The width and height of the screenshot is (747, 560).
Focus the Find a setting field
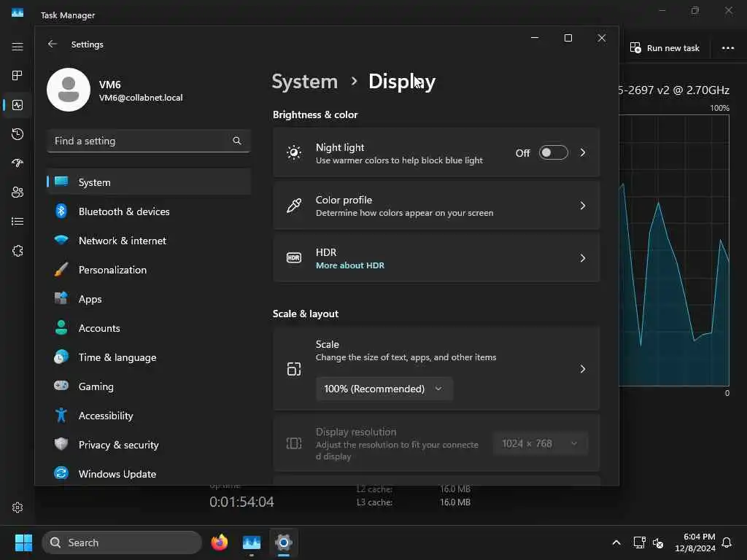(149, 141)
